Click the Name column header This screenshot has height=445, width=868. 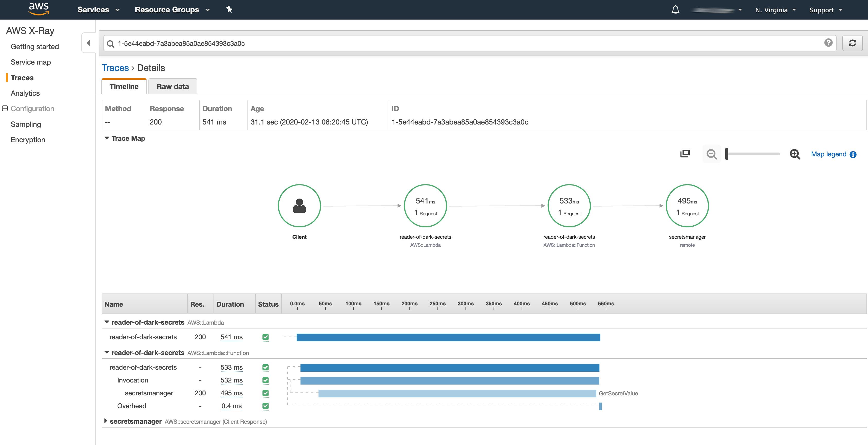pos(113,304)
